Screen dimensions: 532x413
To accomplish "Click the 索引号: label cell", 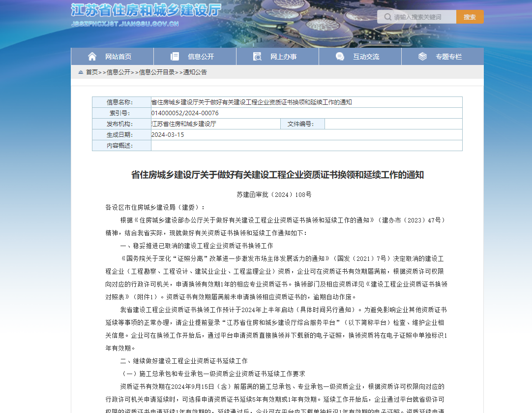I will [121, 113].
